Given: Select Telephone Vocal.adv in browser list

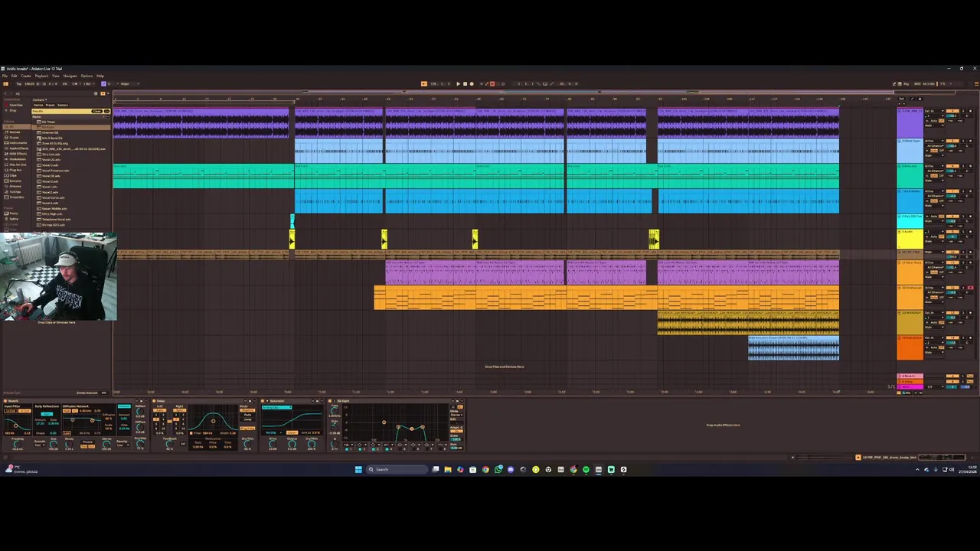Looking at the screenshot, I should pos(56,219).
